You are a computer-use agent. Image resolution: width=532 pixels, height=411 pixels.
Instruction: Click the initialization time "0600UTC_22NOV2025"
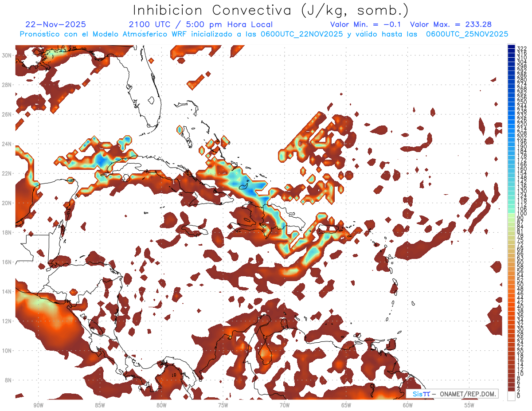tap(301, 34)
